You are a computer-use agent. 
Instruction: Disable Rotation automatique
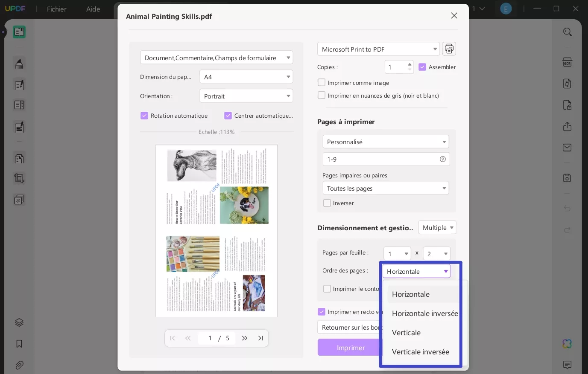pos(144,116)
